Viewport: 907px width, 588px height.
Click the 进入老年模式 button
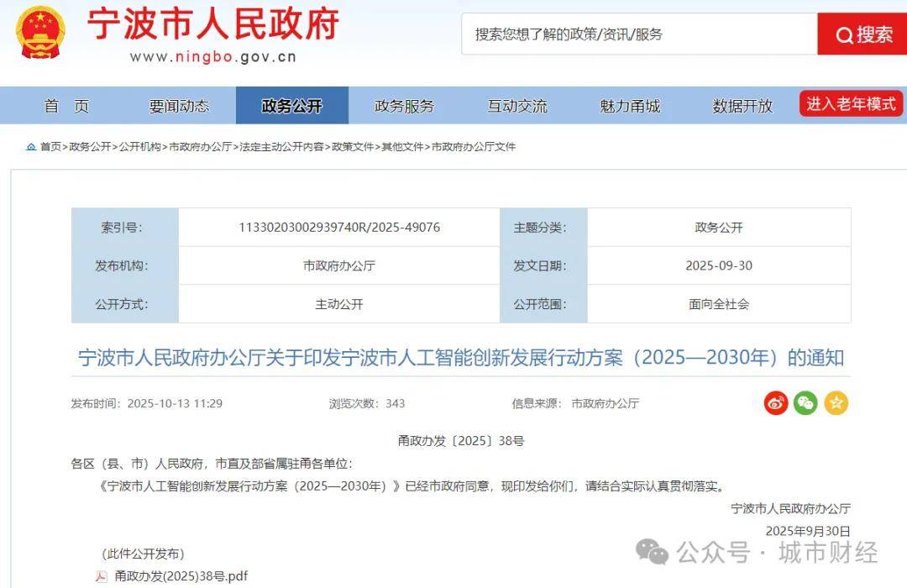851,103
